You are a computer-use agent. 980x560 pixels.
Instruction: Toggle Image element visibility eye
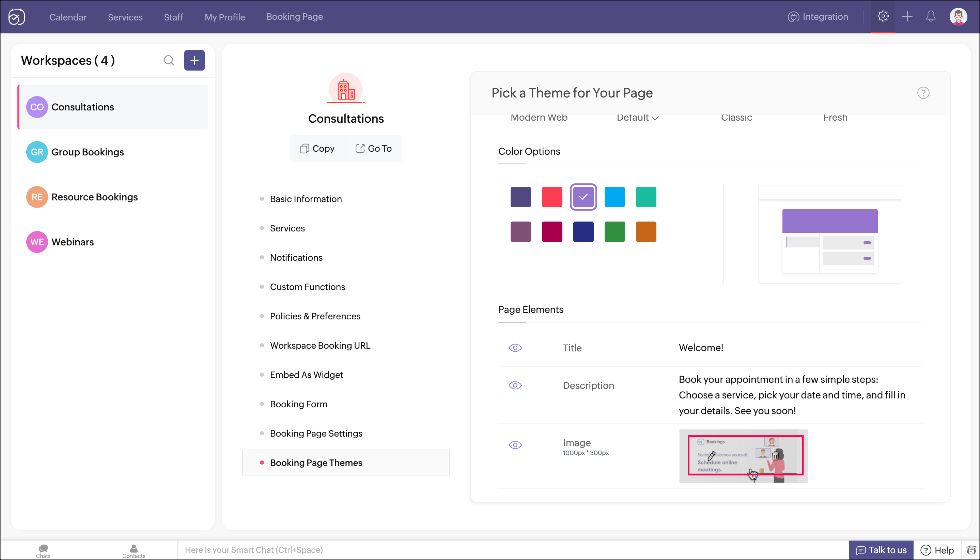tap(515, 445)
